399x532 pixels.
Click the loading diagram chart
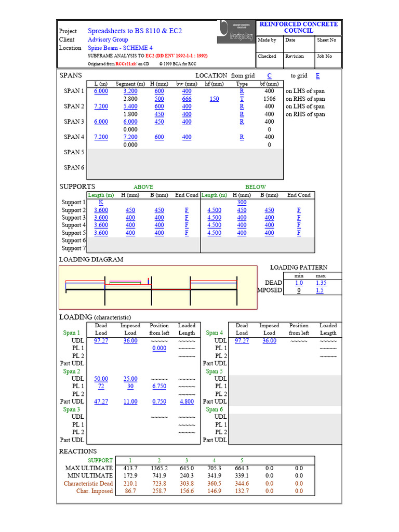(158, 288)
